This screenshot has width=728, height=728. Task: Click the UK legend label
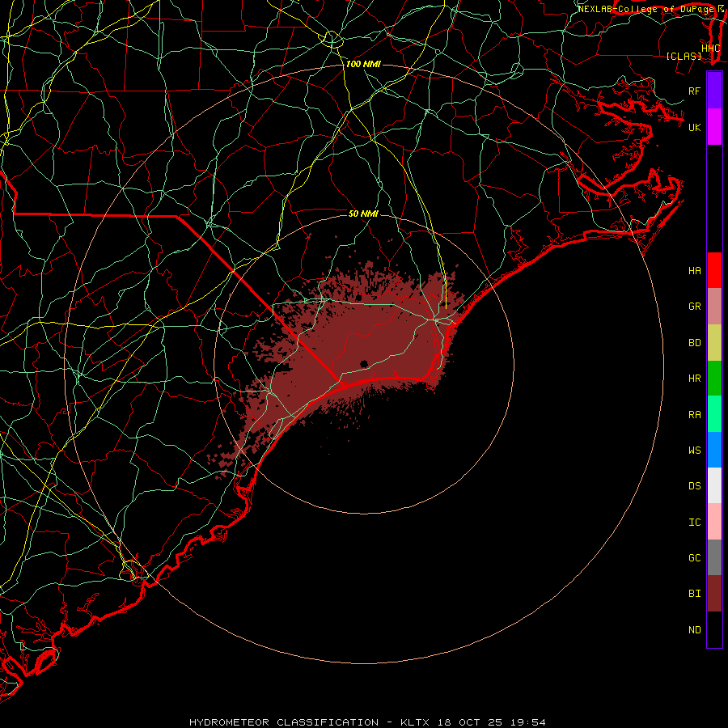pos(695,127)
